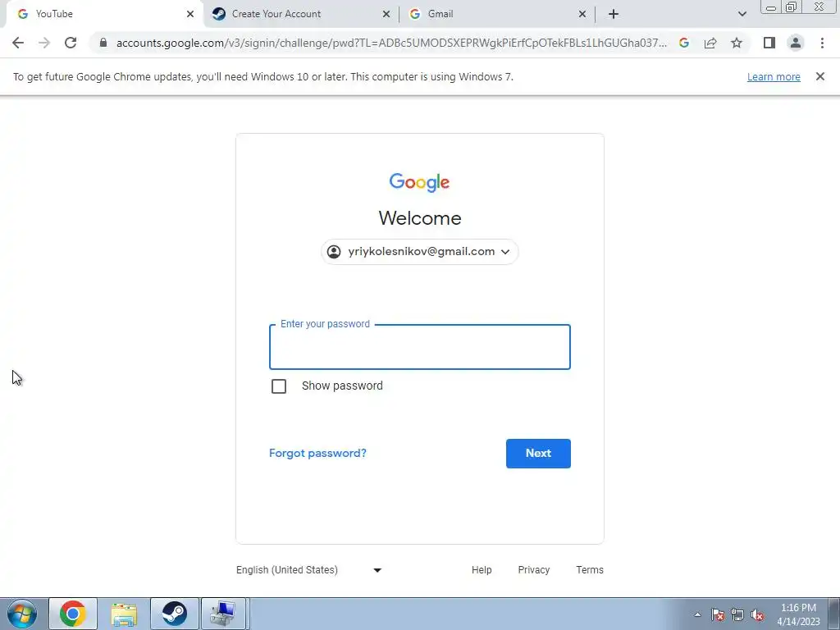Open the Chrome side panel
840x630 pixels.
(769, 43)
